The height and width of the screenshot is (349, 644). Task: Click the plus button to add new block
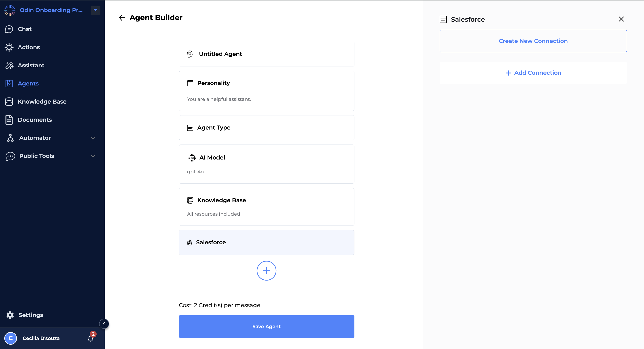click(x=266, y=271)
